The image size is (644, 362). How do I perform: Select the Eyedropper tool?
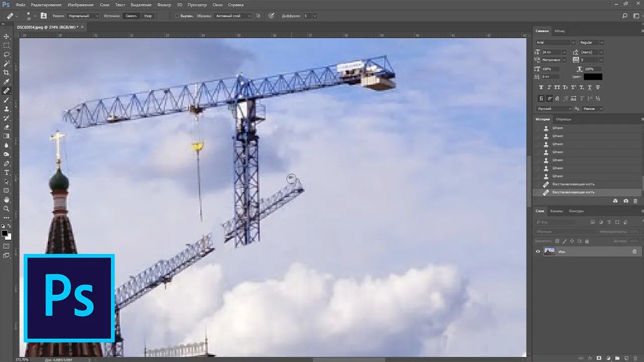(7, 82)
